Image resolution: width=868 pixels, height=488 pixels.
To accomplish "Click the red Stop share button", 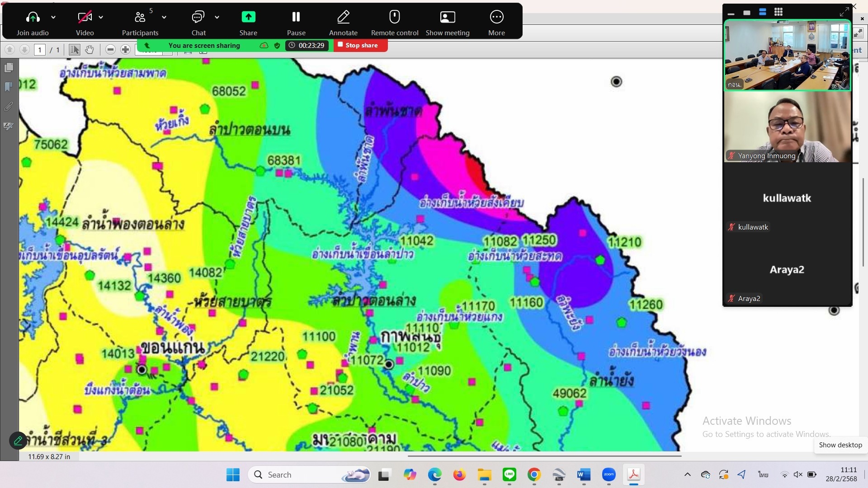I will click(x=360, y=45).
